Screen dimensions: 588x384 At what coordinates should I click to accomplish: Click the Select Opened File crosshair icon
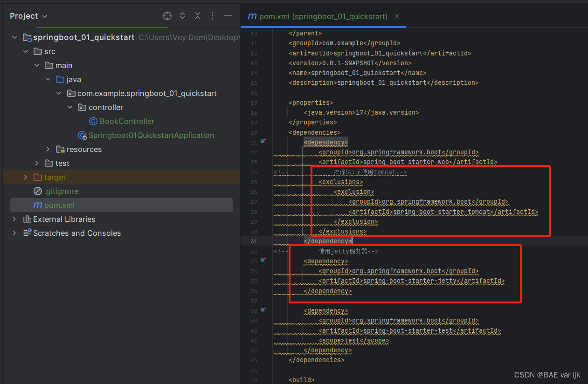[x=167, y=15]
